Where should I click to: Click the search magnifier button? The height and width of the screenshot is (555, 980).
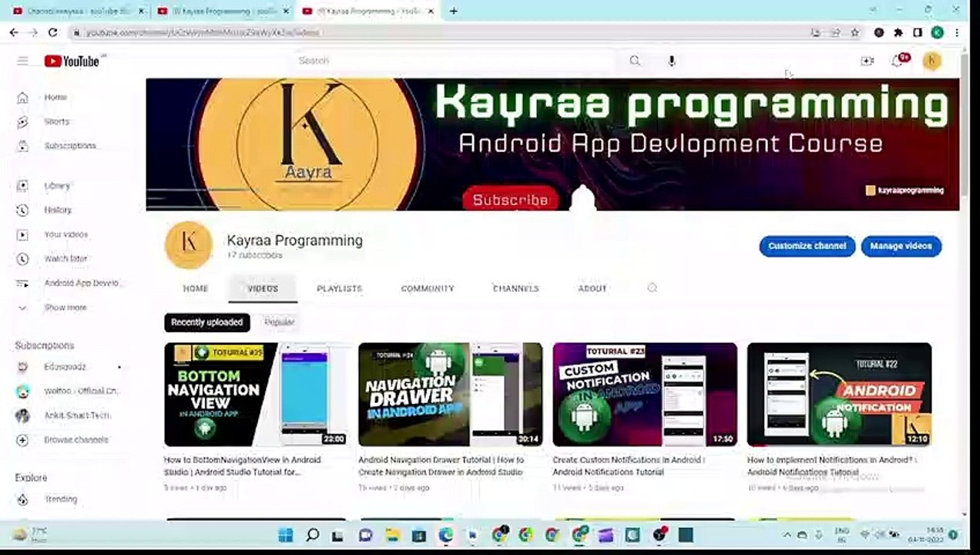[635, 60]
